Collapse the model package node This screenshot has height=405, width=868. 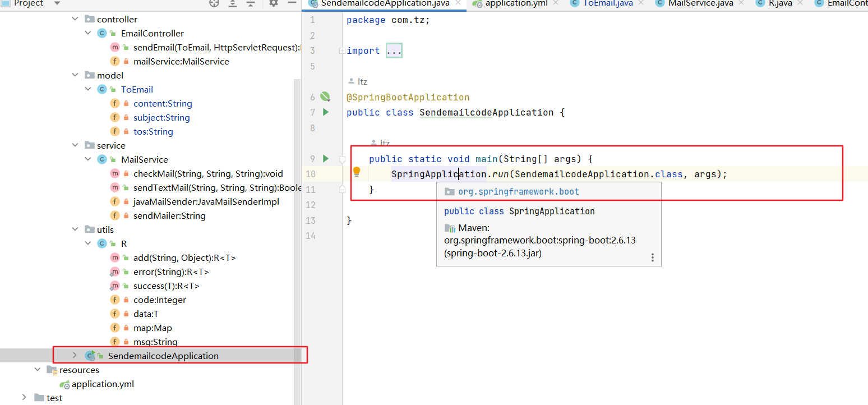76,75
